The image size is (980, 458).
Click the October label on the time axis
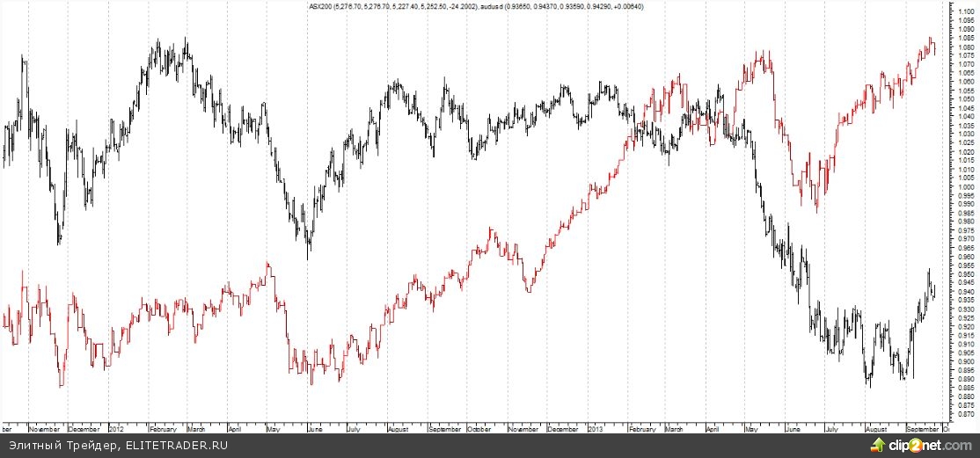pos(480,430)
